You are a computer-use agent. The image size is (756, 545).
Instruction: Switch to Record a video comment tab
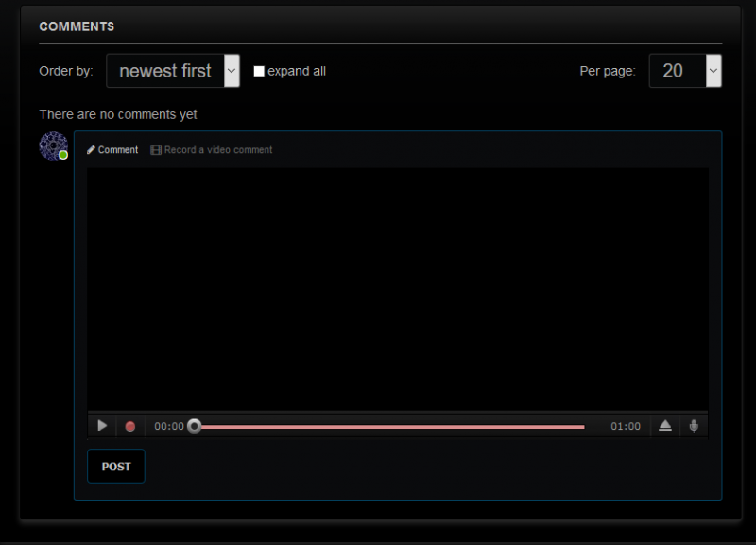coord(212,150)
